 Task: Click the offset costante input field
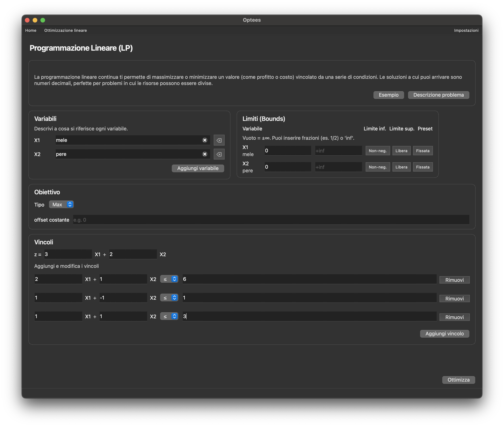point(271,220)
